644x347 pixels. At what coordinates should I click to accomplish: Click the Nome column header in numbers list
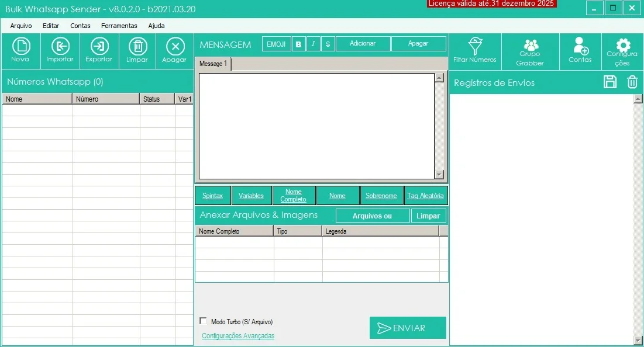37,99
